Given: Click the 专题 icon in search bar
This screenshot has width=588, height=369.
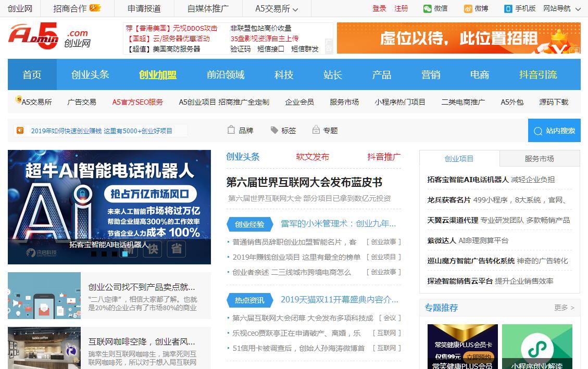Looking at the screenshot, I should 316,130.
